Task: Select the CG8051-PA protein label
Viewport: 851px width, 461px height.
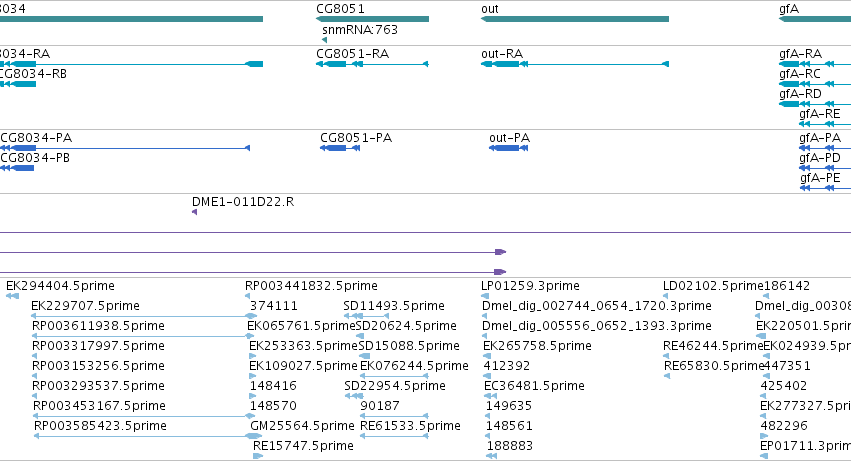Action: click(x=356, y=138)
